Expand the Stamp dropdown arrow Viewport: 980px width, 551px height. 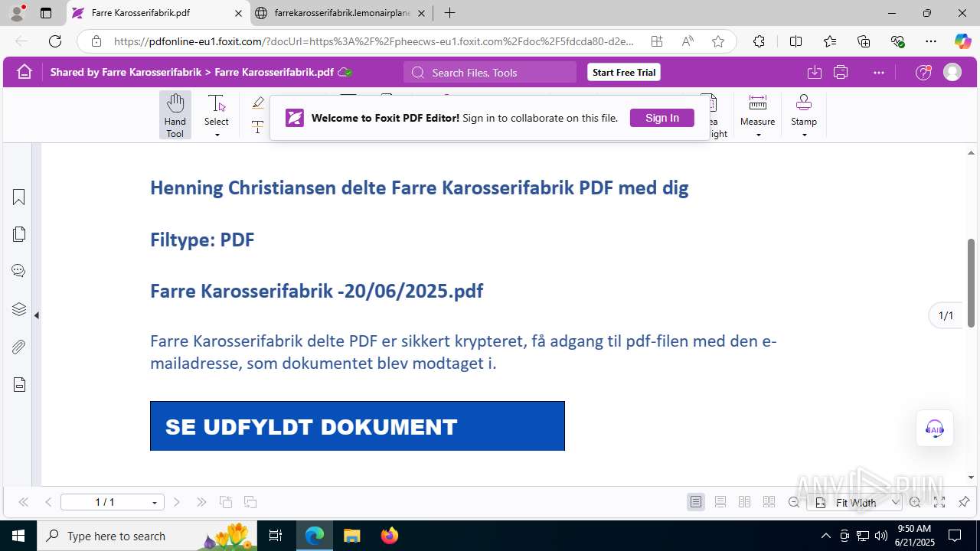804,135
